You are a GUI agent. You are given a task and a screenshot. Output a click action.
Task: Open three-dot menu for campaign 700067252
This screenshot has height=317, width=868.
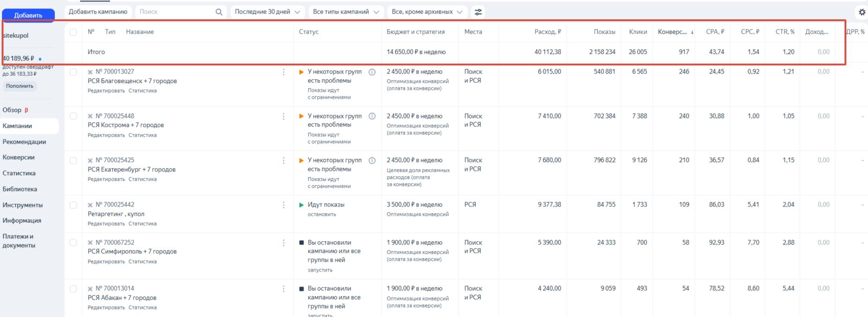click(283, 243)
